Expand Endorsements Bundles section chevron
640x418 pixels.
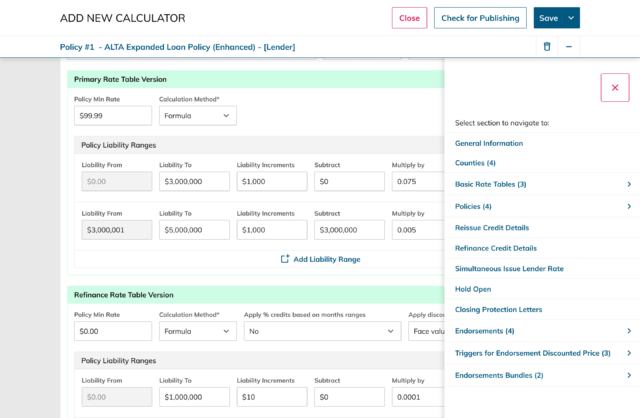[x=629, y=375]
